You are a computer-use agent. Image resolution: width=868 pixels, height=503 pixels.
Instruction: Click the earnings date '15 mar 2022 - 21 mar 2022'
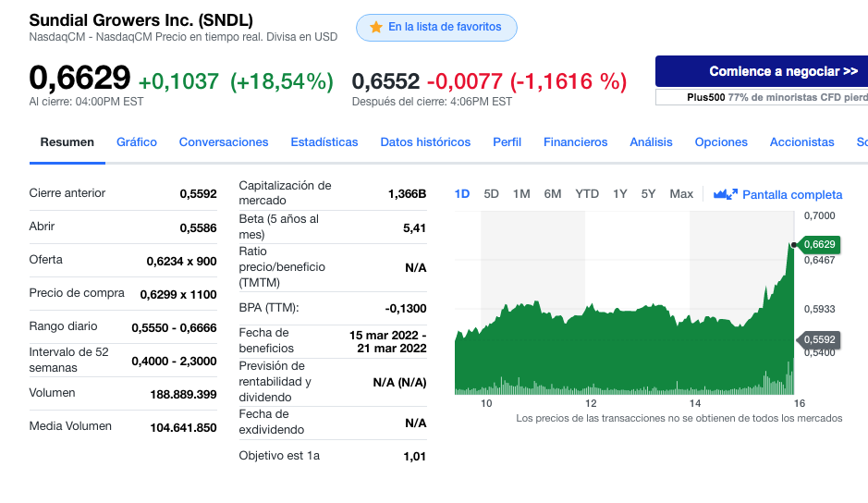387,342
